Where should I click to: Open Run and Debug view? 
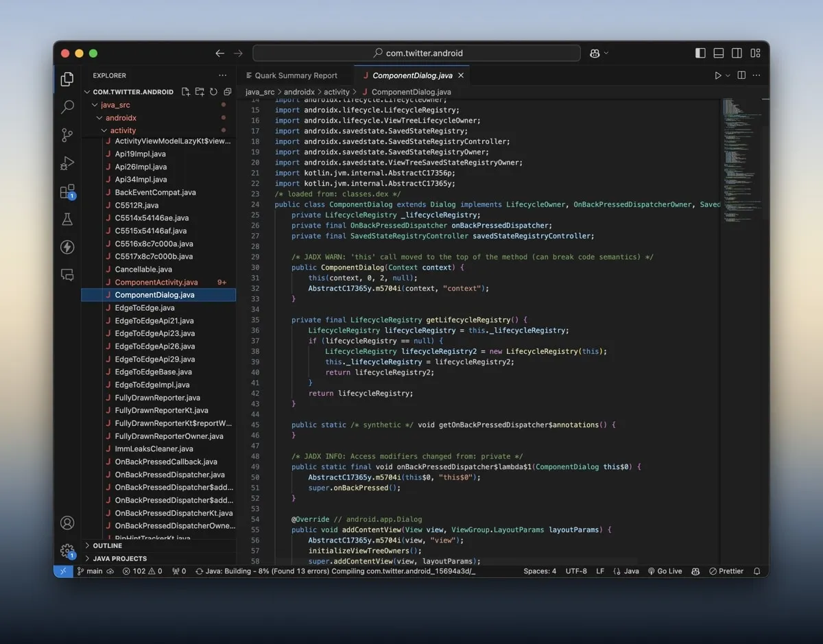(67, 163)
